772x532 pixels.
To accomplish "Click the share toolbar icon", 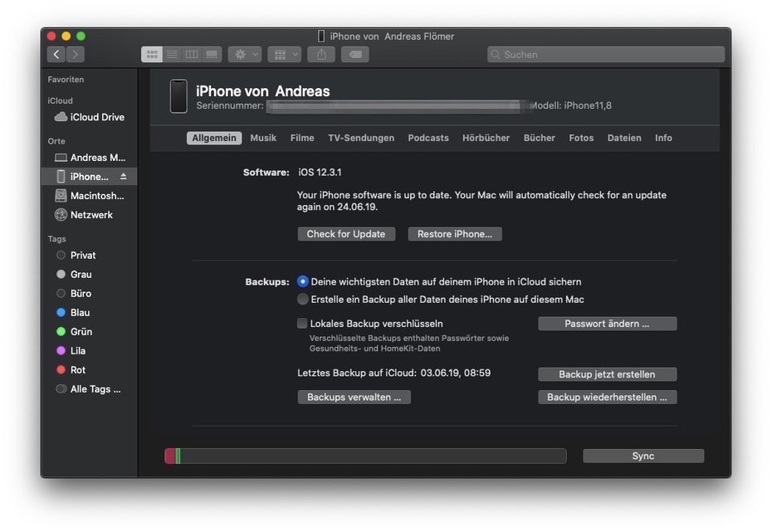I will (321, 54).
